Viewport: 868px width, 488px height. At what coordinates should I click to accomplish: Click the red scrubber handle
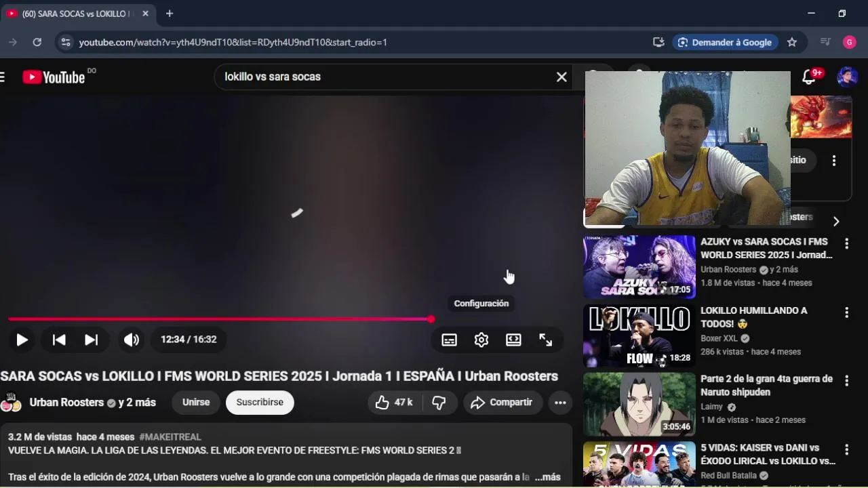tap(431, 319)
